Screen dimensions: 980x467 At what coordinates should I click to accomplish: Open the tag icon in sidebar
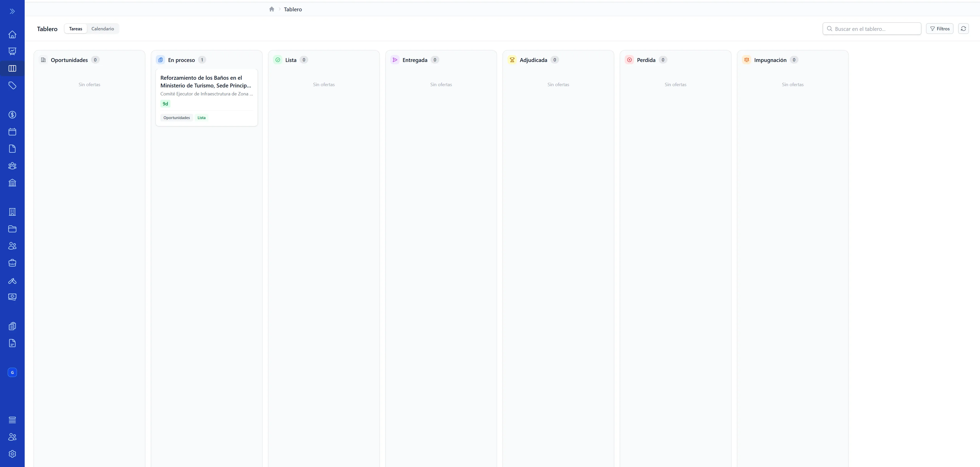(12, 86)
